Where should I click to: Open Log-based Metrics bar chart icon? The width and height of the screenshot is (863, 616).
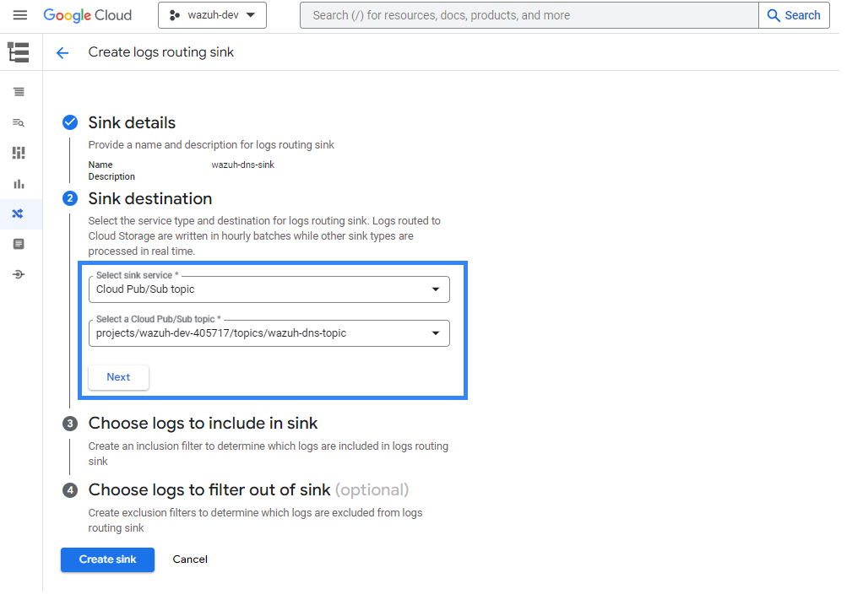pyautogui.click(x=19, y=183)
